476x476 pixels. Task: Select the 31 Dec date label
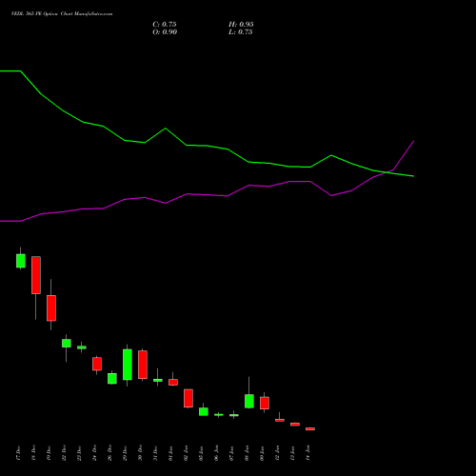pyautogui.click(x=155, y=453)
